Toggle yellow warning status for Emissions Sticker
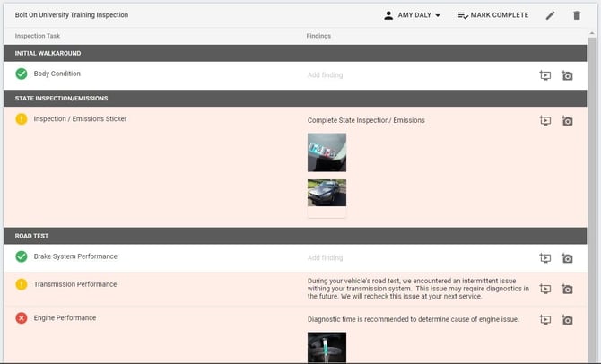Screen dimensions: 601x364 pyautogui.click(x=22, y=118)
